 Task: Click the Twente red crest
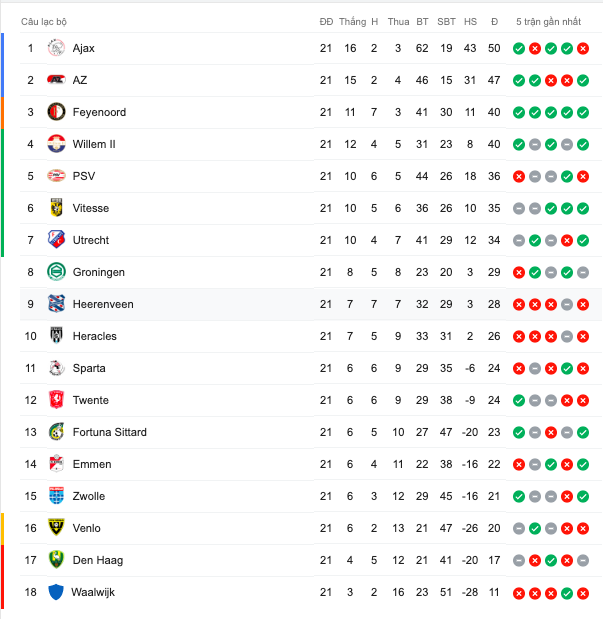(x=56, y=400)
